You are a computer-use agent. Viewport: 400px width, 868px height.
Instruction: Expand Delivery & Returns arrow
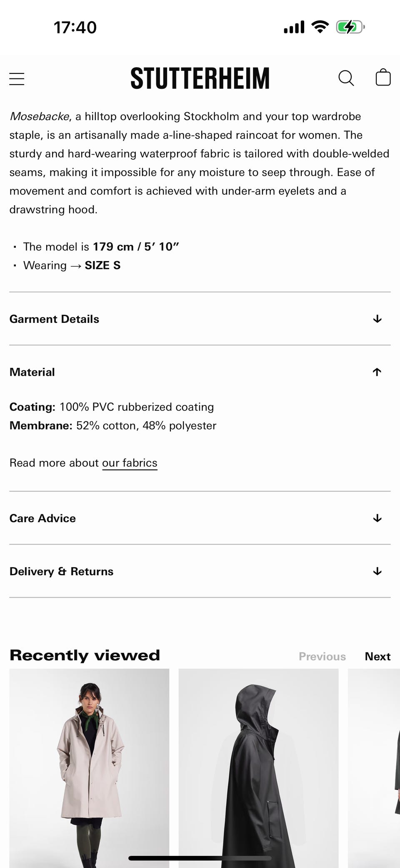point(377,571)
